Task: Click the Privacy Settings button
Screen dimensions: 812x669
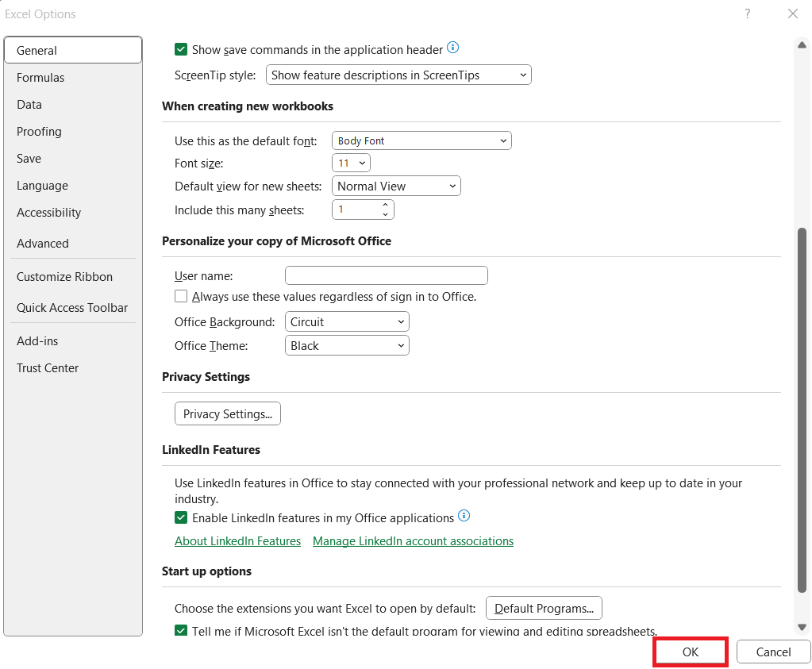Action: [228, 413]
